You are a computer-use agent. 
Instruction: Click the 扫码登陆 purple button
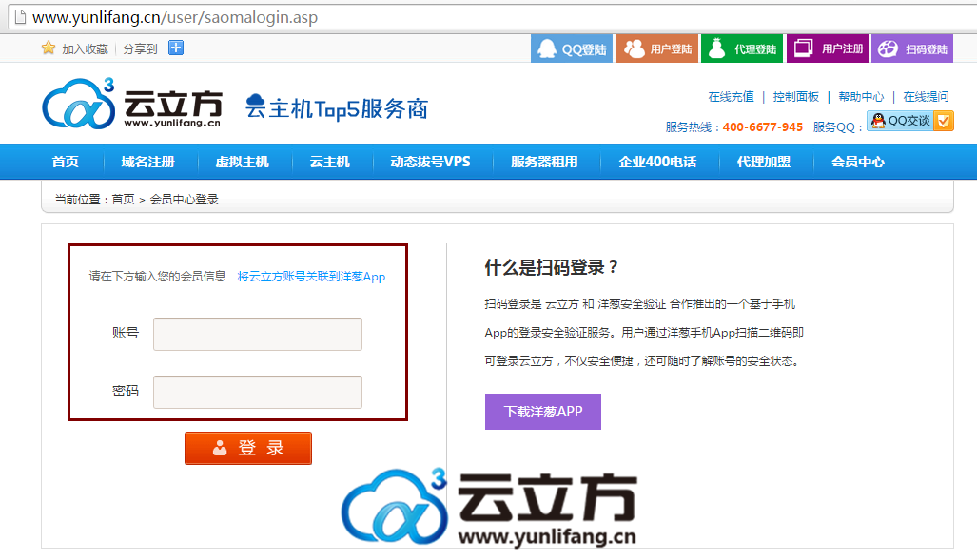(912, 48)
